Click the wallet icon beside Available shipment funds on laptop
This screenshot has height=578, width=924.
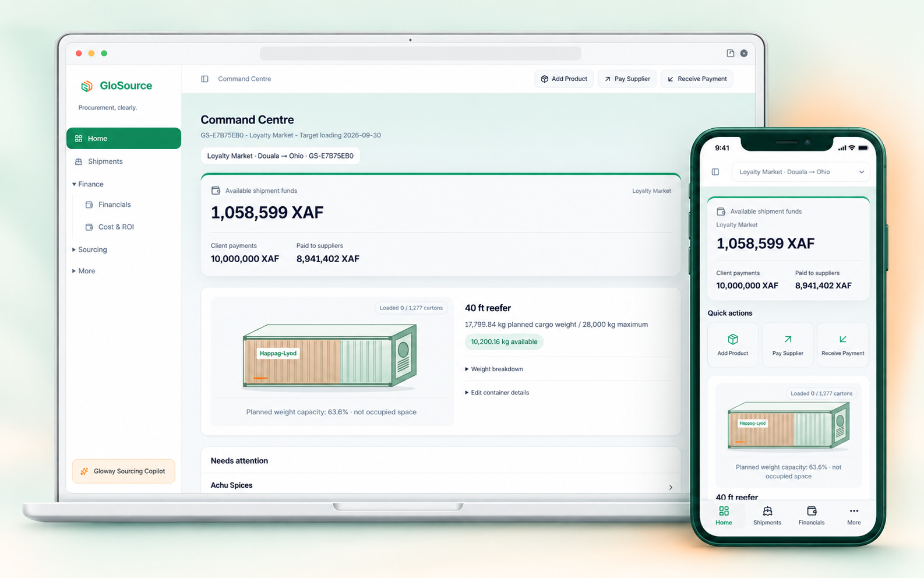[x=216, y=191]
